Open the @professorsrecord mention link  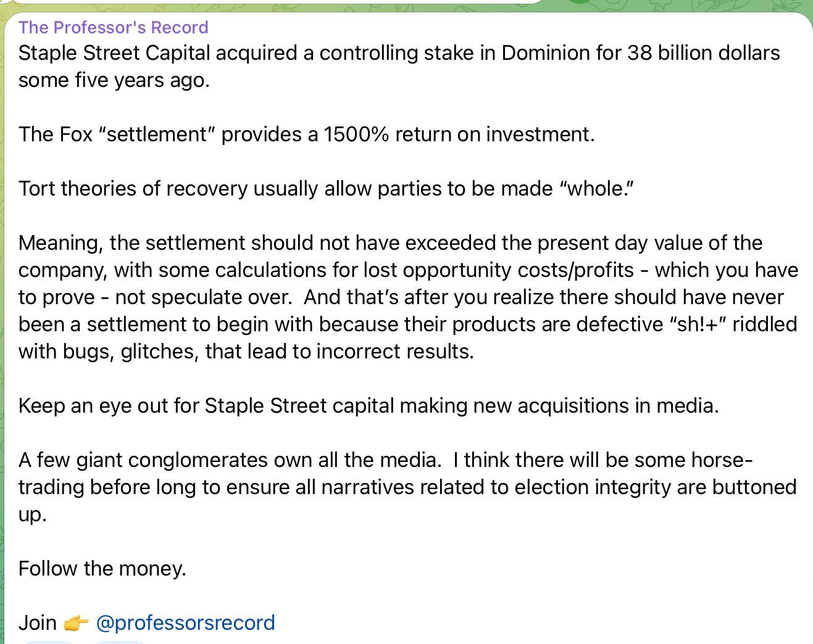[185, 622]
